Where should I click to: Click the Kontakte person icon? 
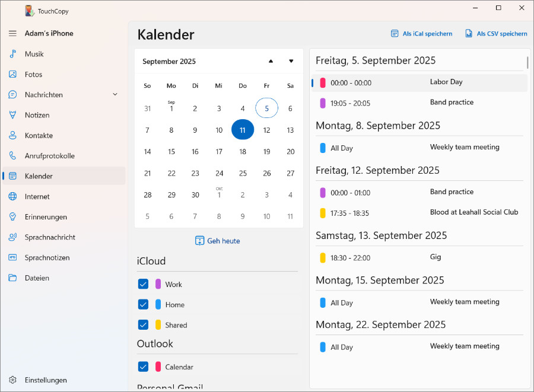pos(12,136)
